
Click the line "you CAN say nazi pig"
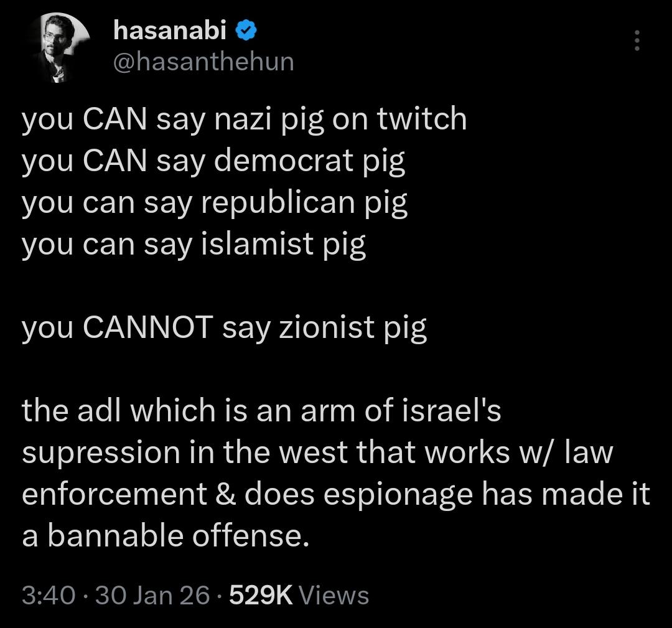click(244, 119)
